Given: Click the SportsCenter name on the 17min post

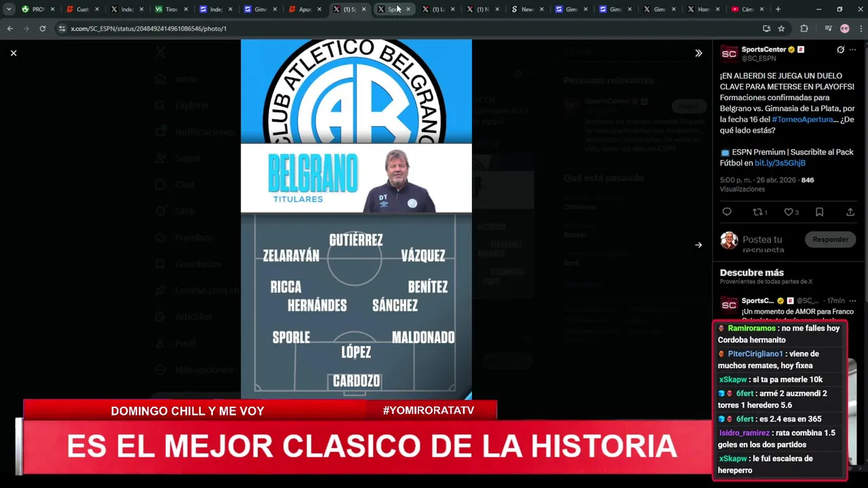Looking at the screenshot, I should click(x=757, y=300).
